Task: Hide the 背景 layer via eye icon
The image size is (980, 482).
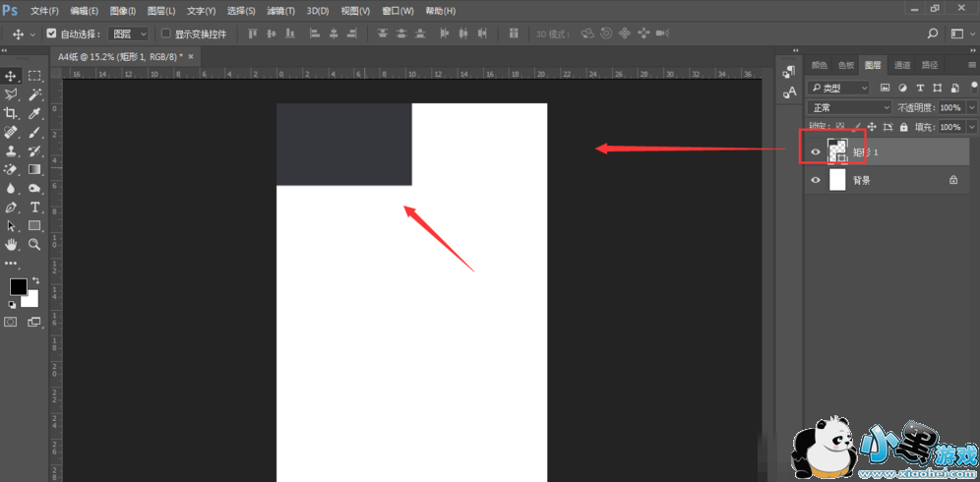Action: pos(815,181)
